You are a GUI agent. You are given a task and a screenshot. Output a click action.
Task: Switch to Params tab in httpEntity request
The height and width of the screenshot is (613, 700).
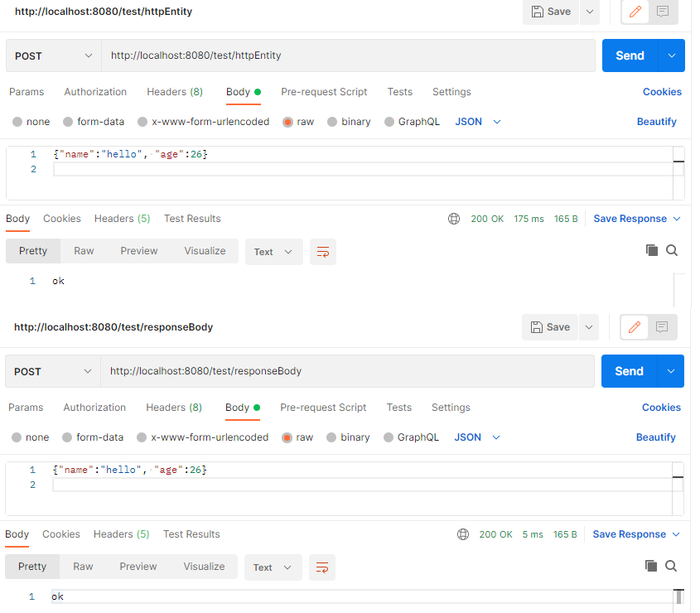[27, 92]
